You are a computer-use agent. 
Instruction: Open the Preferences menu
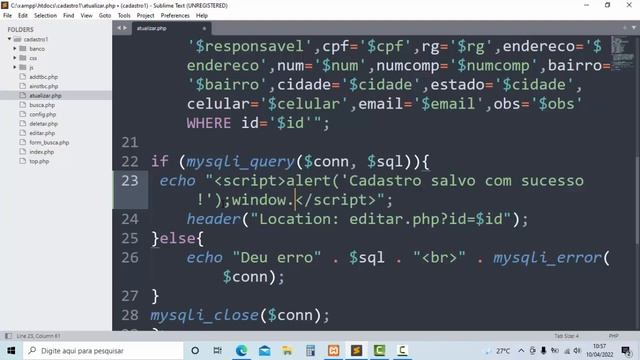175,16
